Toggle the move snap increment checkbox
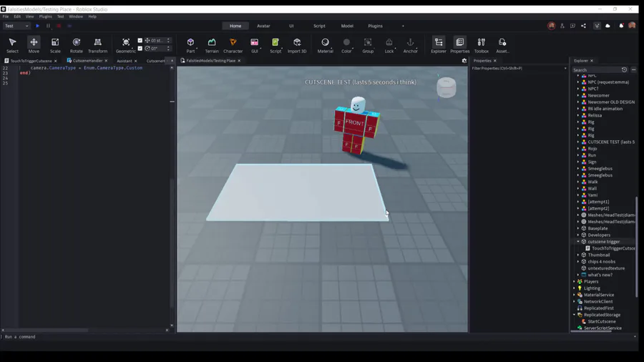Image resolution: width=644 pixels, height=362 pixels. point(140,40)
